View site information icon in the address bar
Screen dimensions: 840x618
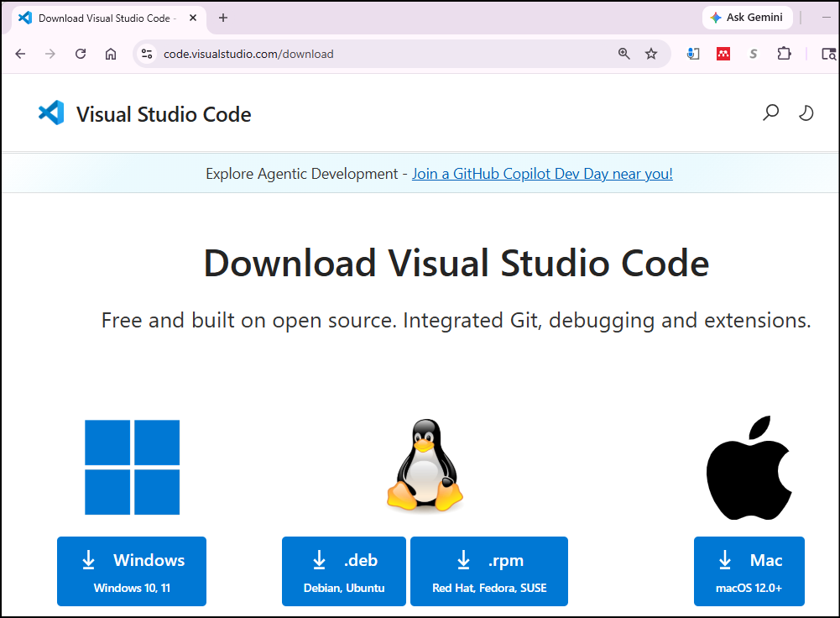pyautogui.click(x=147, y=54)
